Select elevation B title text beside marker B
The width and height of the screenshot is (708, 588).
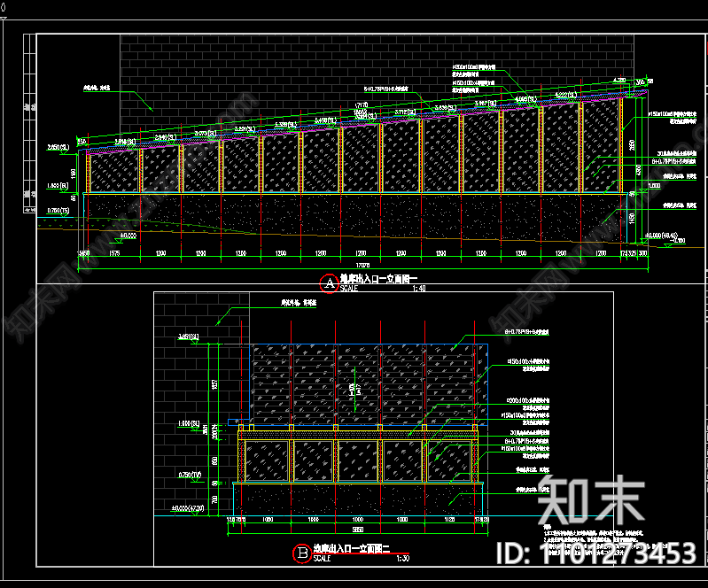tap(352, 548)
